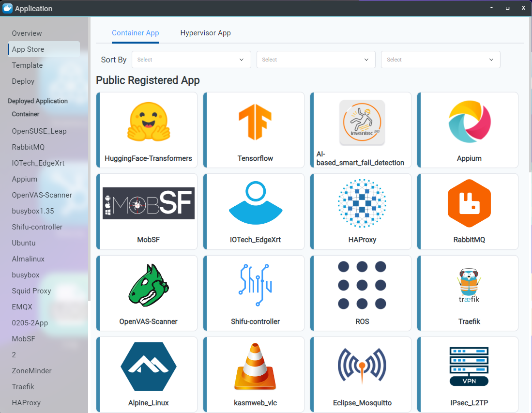Click the Alpine_Linux card label

tap(148, 403)
